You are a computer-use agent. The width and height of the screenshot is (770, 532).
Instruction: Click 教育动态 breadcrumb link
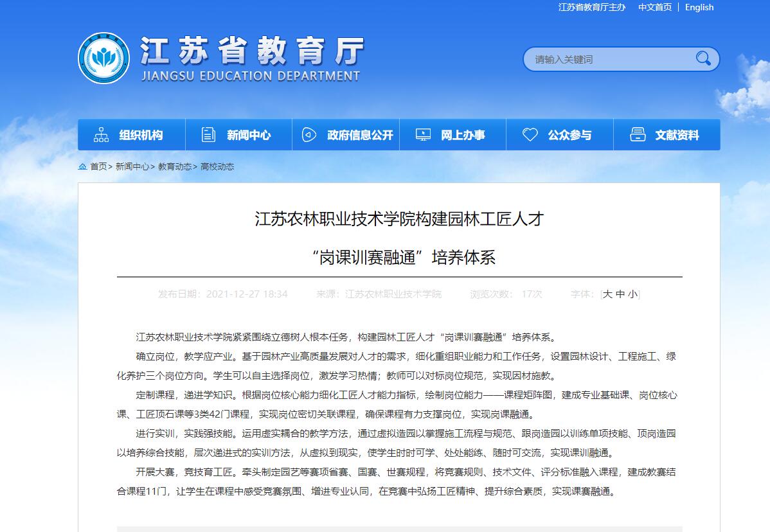pyautogui.click(x=175, y=166)
